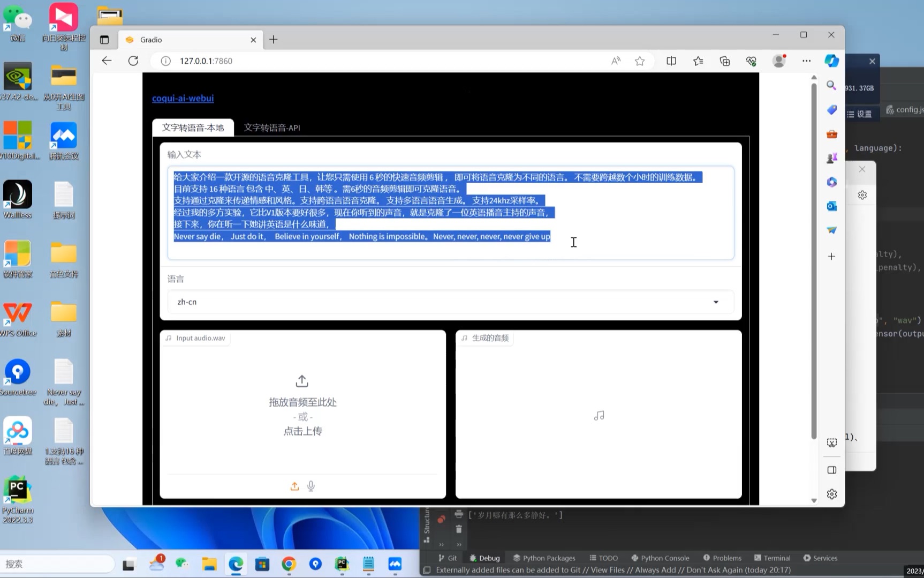Open split screen view in Edge
924x578 pixels.
(x=671, y=61)
